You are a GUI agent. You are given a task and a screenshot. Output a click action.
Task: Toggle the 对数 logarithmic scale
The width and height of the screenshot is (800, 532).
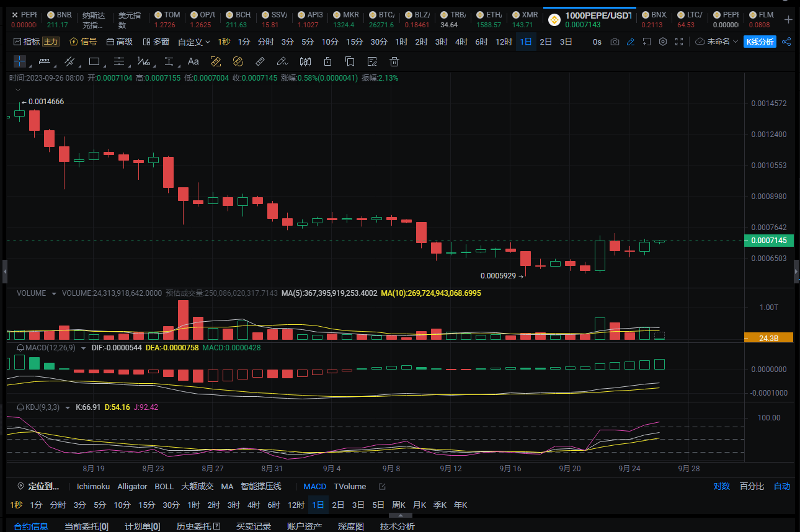(x=721, y=486)
